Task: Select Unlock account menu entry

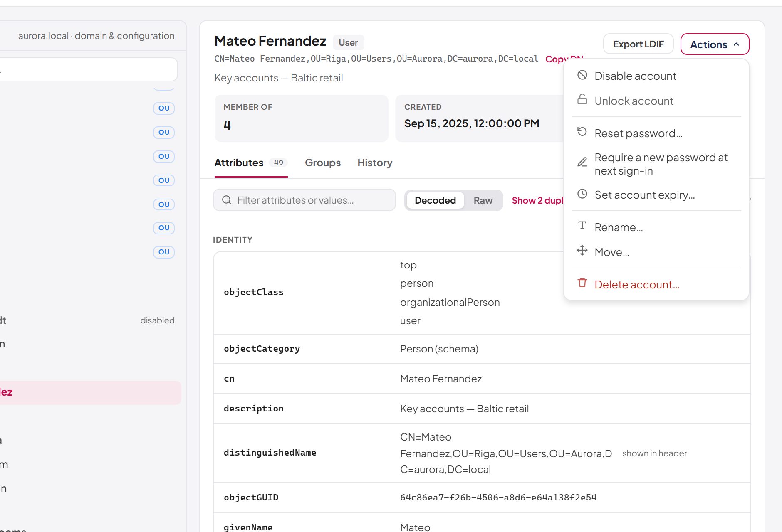Action: coord(656,101)
